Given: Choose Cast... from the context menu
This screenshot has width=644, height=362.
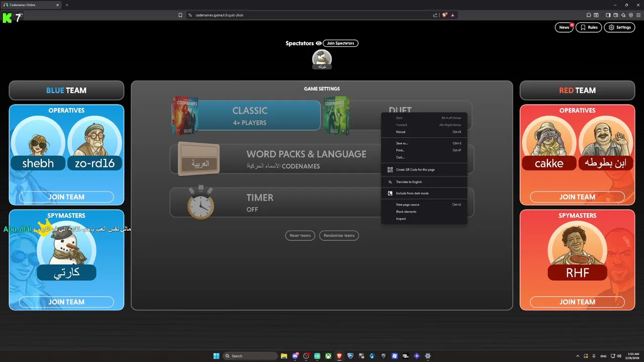Looking at the screenshot, I should 424,157.
